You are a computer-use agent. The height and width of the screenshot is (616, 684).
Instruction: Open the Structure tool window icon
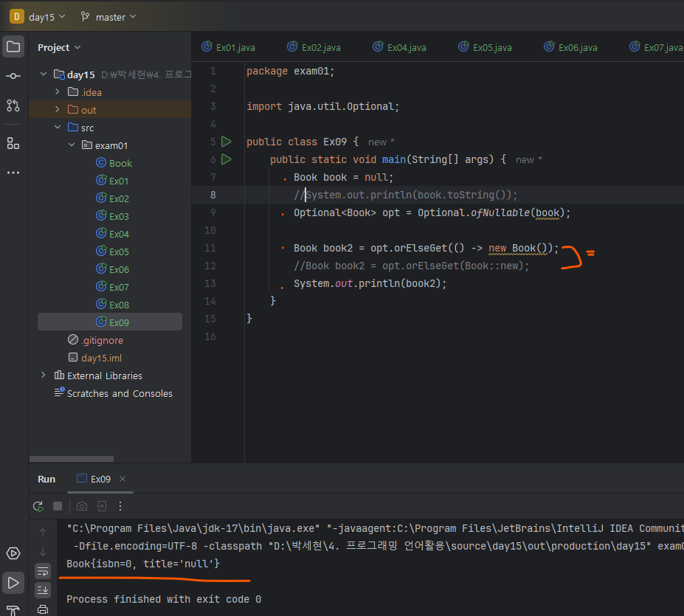[x=13, y=143]
